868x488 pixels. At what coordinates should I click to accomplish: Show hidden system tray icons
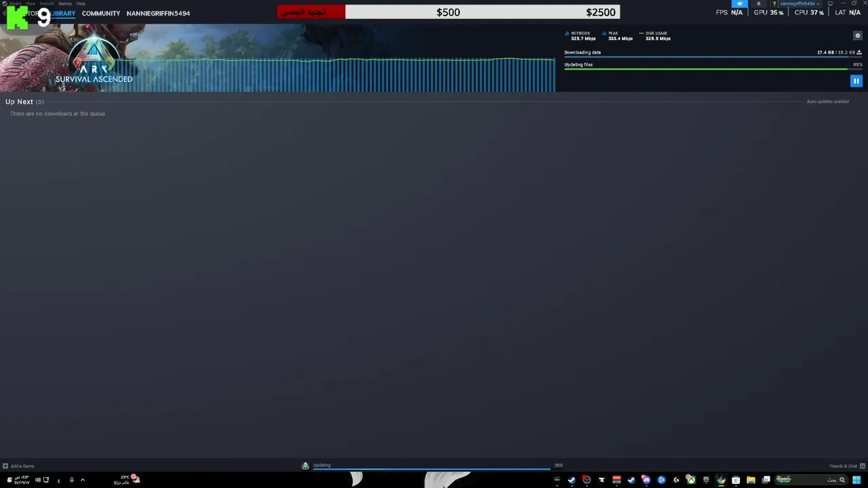(x=83, y=480)
